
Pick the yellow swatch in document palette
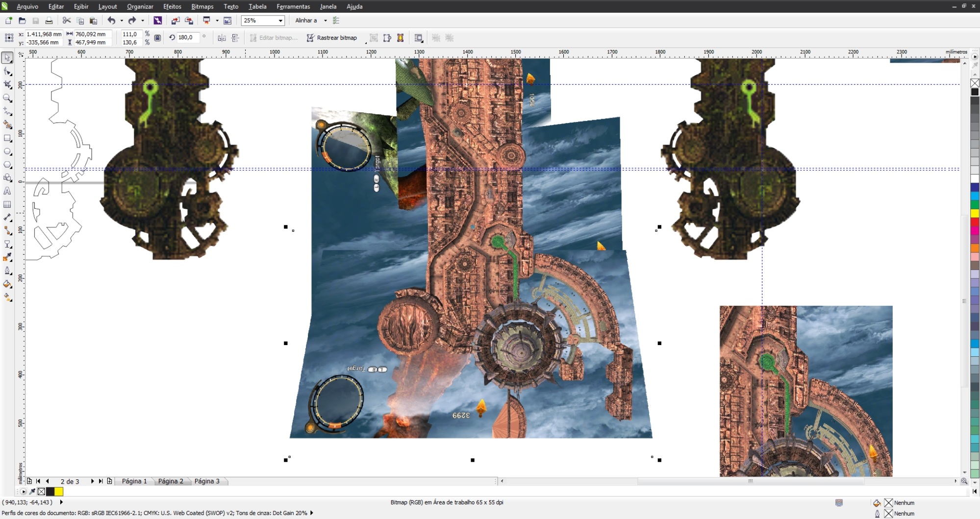pos(59,492)
